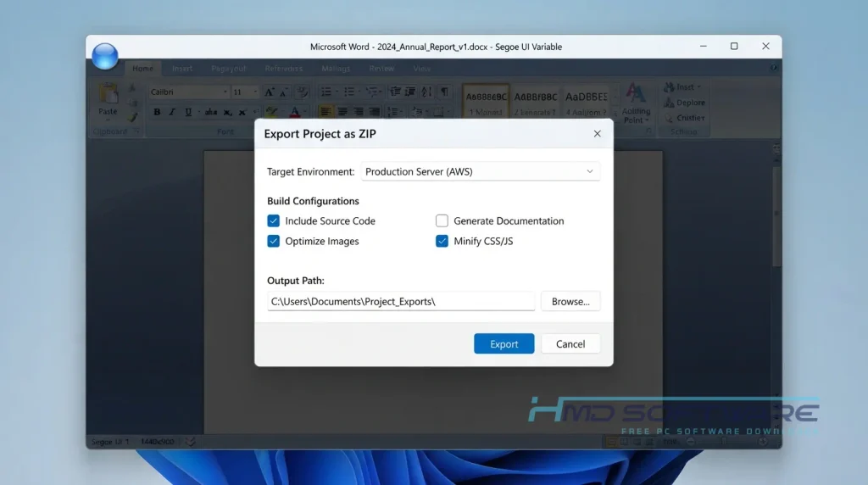The width and height of the screenshot is (868, 485).
Task: Open the Page Layout ribbon tab
Action: click(x=228, y=68)
